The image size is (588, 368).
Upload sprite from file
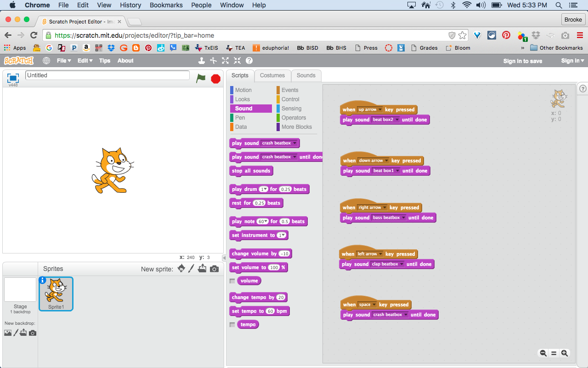(202, 269)
